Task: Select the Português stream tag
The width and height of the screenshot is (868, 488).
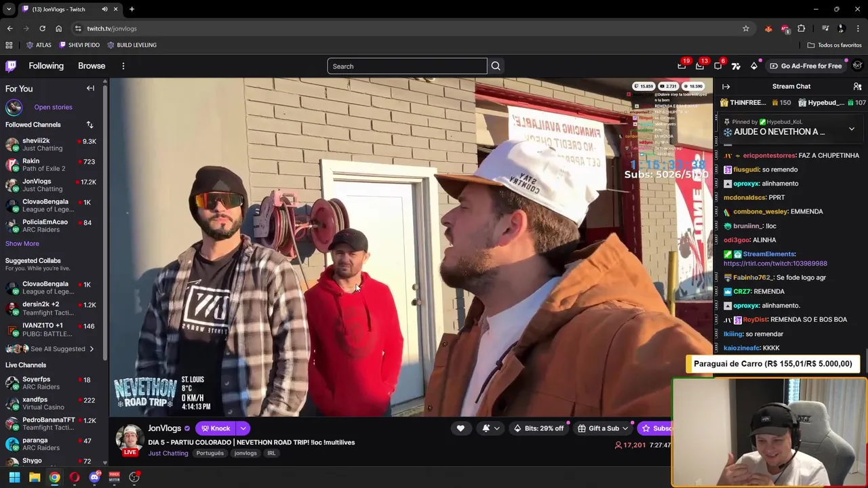Action: pyautogui.click(x=210, y=453)
